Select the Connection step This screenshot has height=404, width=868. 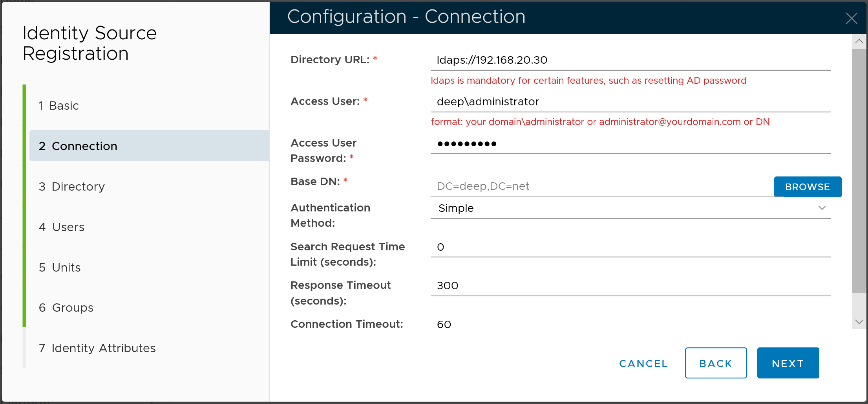point(78,146)
